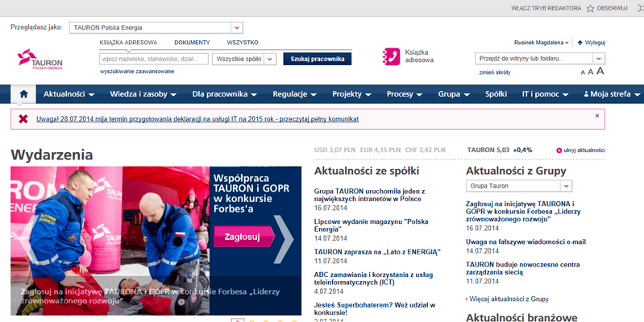644x322 pixels.
Task: Click the Wyloguj link
Action: click(x=595, y=43)
